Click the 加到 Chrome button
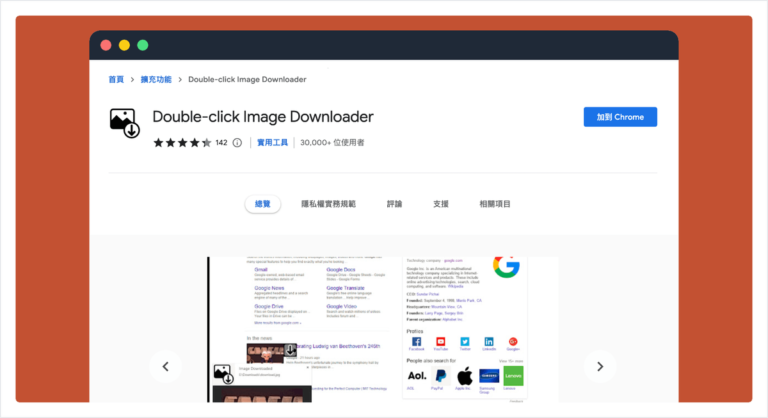The image size is (768, 418). click(x=620, y=117)
